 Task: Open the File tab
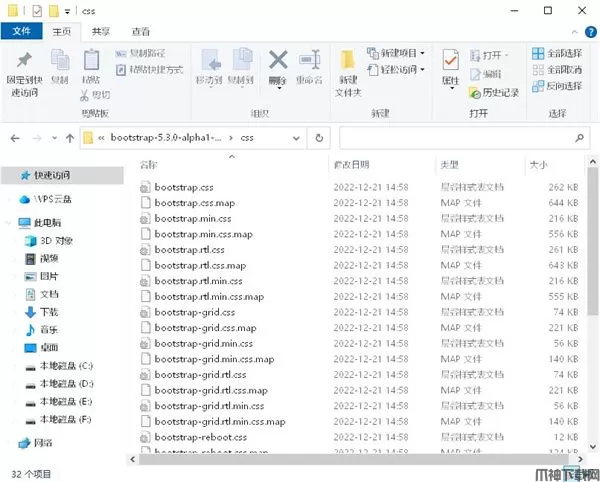point(21,31)
